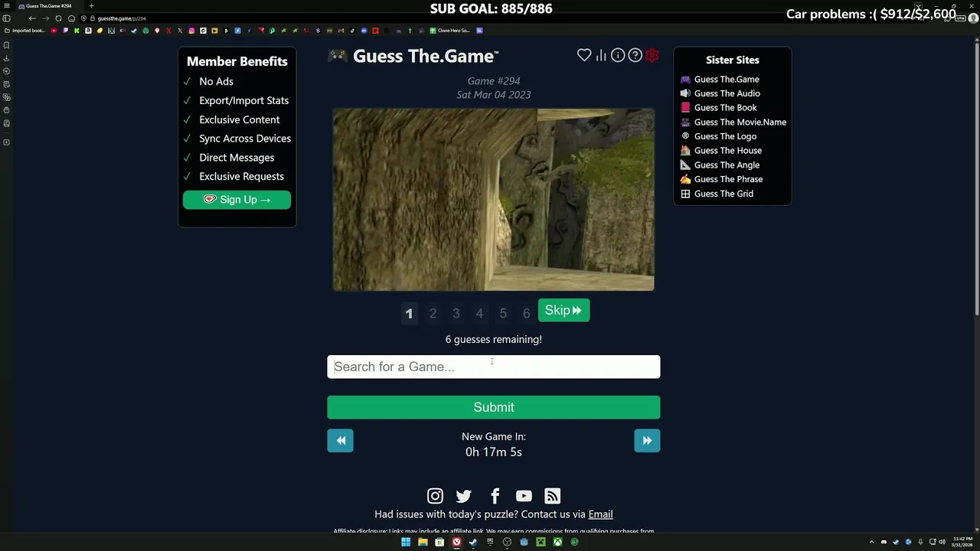The width and height of the screenshot is (980, 551).
Task: Click the Guess The.Game title heading
Action: tap(426, 56)
